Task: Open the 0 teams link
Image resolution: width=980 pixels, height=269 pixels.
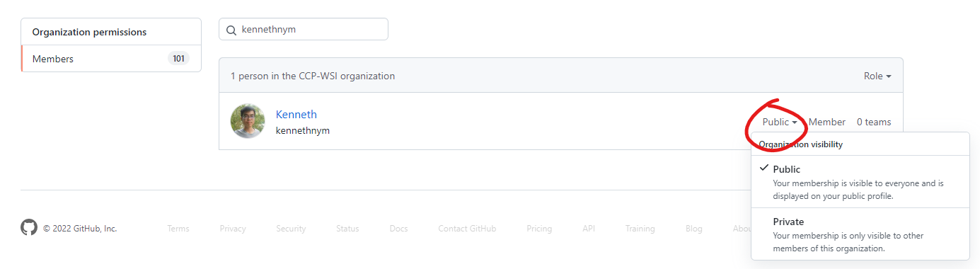Action: (874, 122)
